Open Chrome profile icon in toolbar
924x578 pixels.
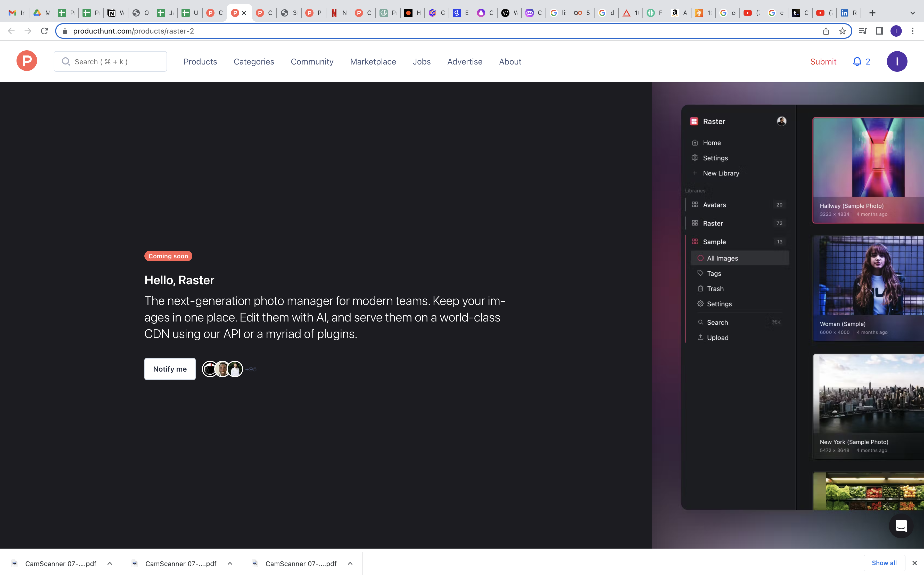896,31
